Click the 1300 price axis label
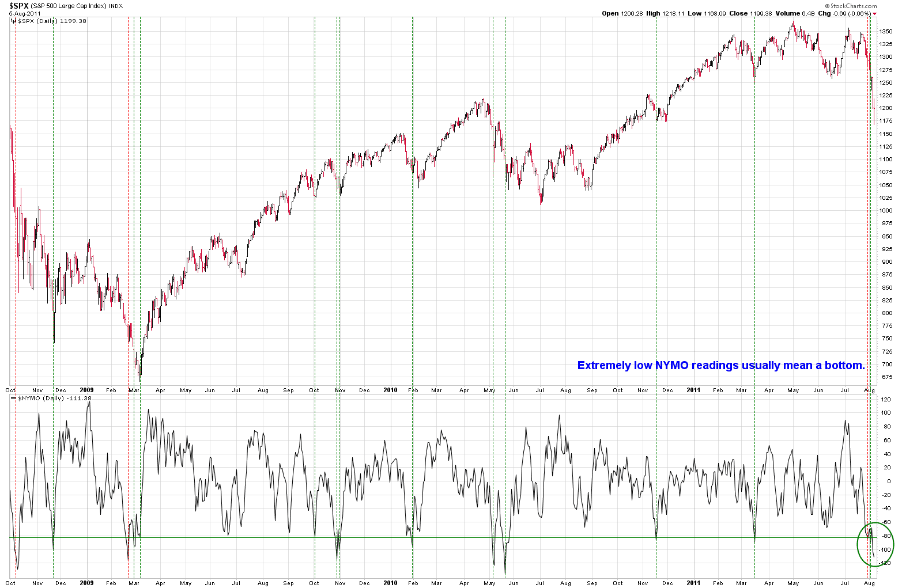902x588 pixels. [x=886, y=57]
